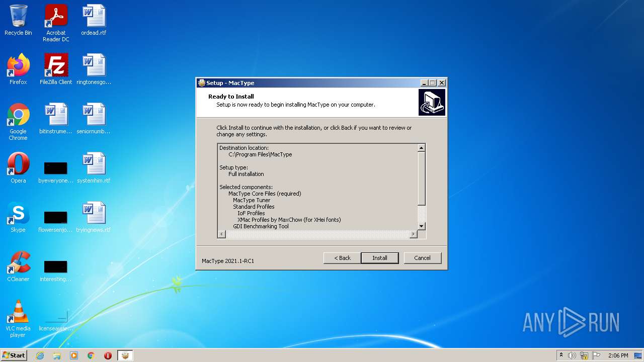The height and width of the screenshot is (362, 644).
Task: Click the 'GDI Benchmarking Tool' line
Action: pyautogui.click(x=261, y=226)
